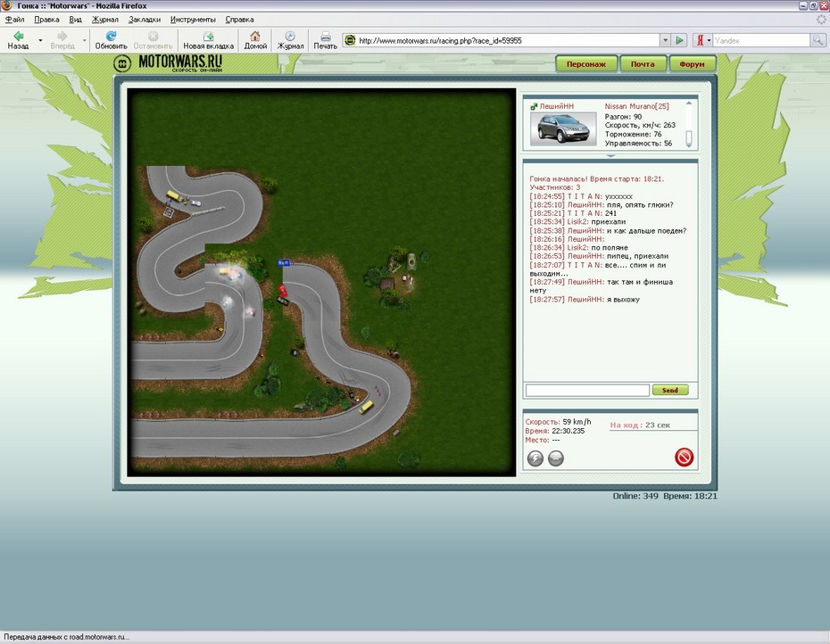830x644 pixels.
Task: Click the search magnifier icon
Action: coord(818,40)
